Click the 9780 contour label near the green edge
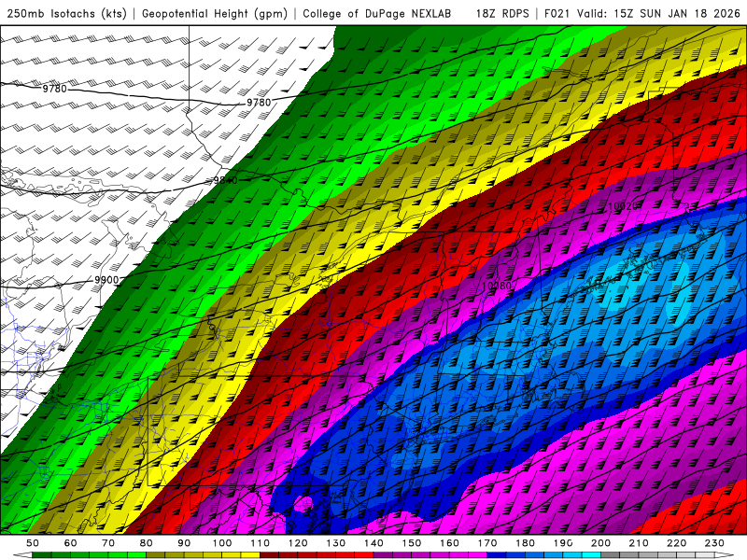Viewport: 747px width, 560px height. pos(259,103)
